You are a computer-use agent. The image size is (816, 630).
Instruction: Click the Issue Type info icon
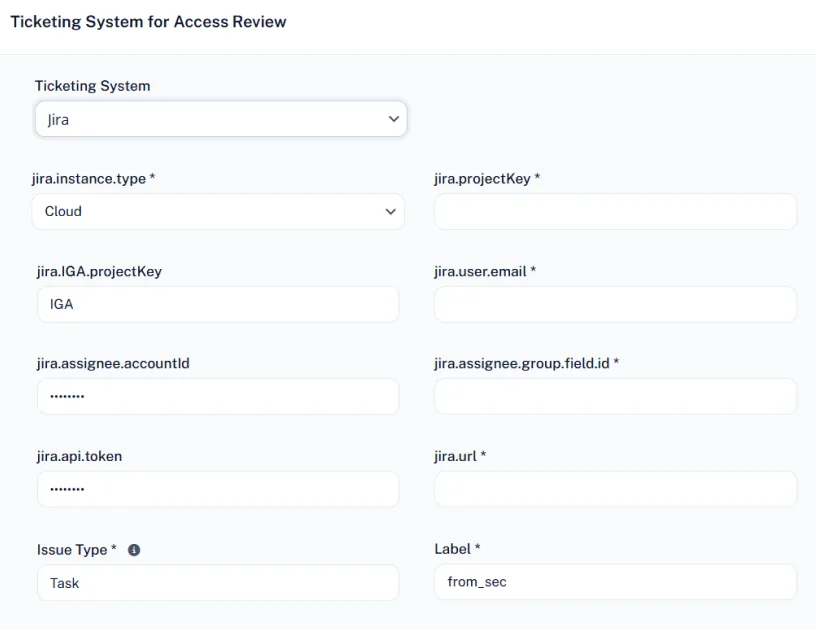pyautogui.click(x=134, y=550)
